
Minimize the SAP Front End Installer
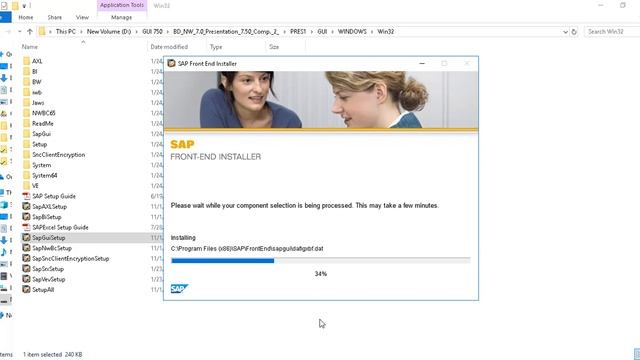(x=422, y=64)
